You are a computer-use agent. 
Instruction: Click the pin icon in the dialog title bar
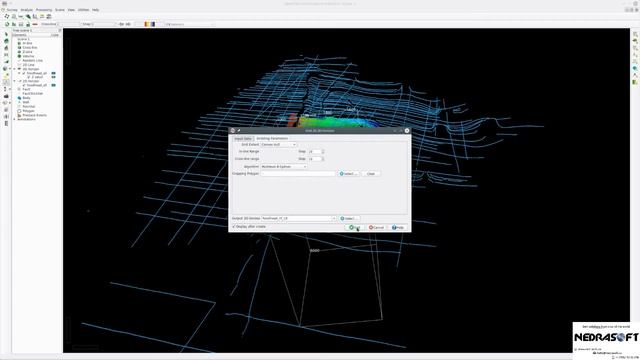pos(239,131)
